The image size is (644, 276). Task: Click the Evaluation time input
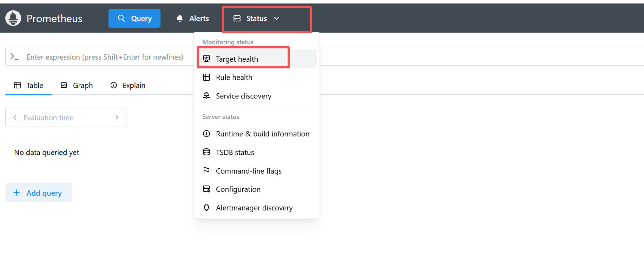click(x=66, y=117)
